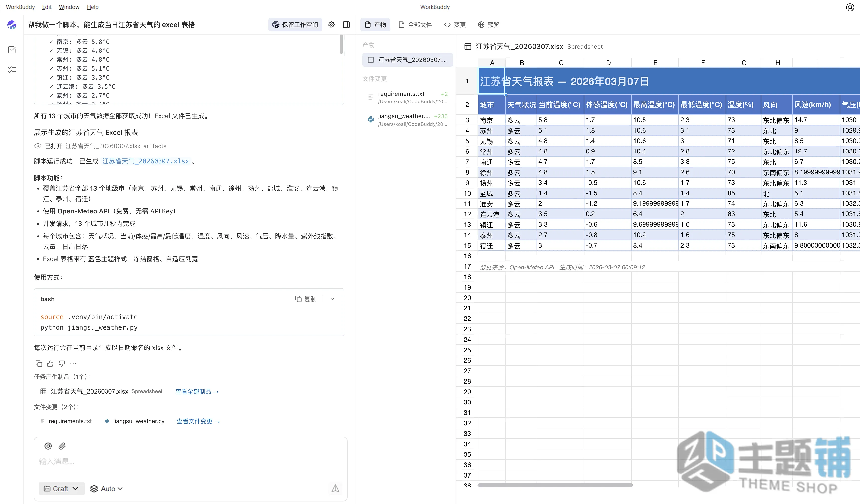This screenshot has width=860, height=504.
Task: Click 查看全部制品 link
Action: coord(197,391)
